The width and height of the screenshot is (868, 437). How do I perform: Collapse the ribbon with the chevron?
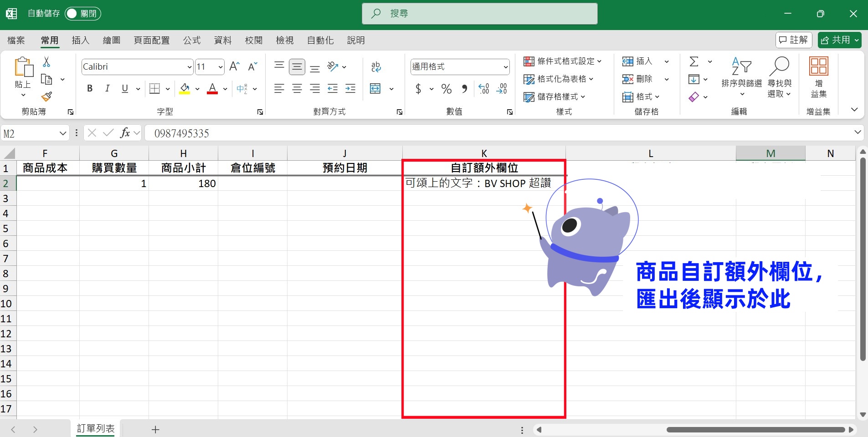pyautogui.click(x=854, y=110)
